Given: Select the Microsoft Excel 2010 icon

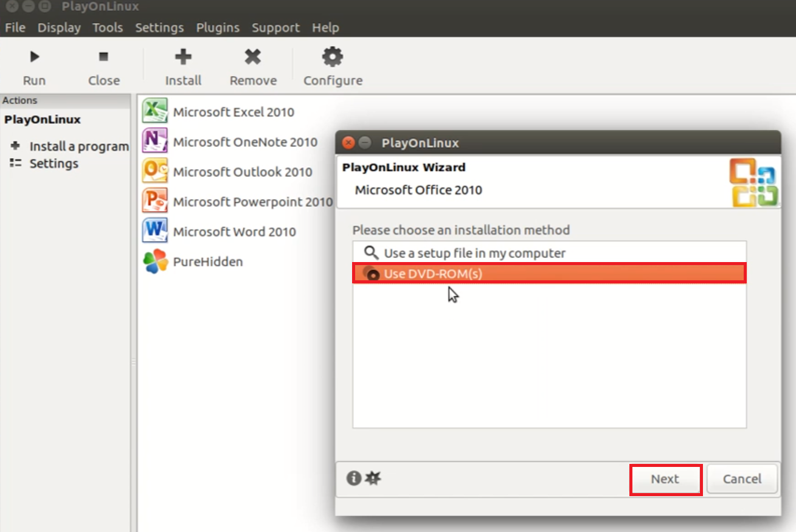Looking at the screenshot, I should (x=155, y=111).
